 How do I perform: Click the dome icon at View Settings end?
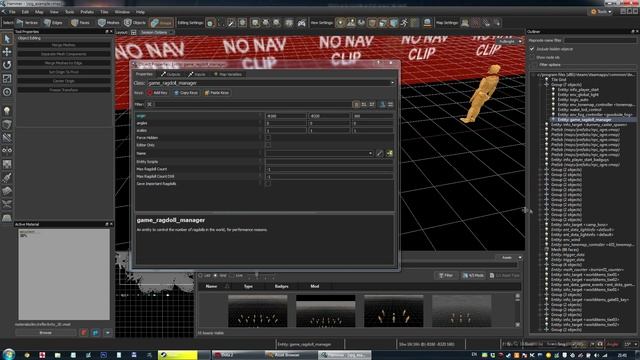click(x=427, y=23)
